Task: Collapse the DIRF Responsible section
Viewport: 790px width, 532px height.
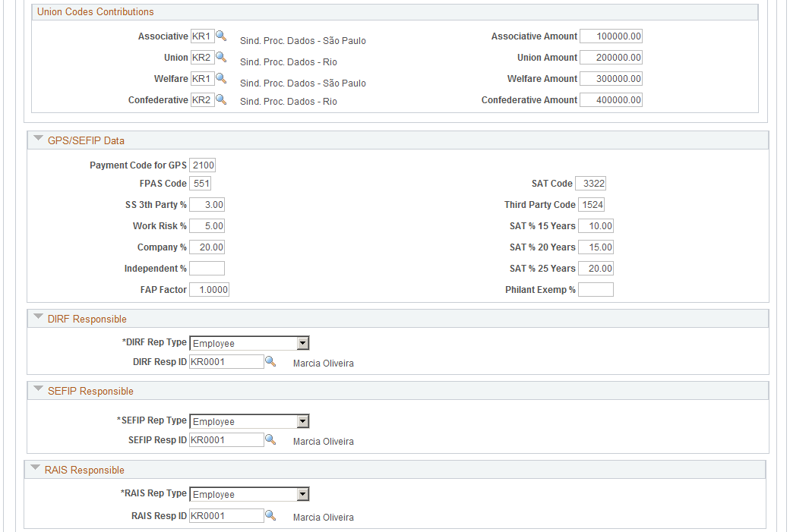Action: [38, 317]
